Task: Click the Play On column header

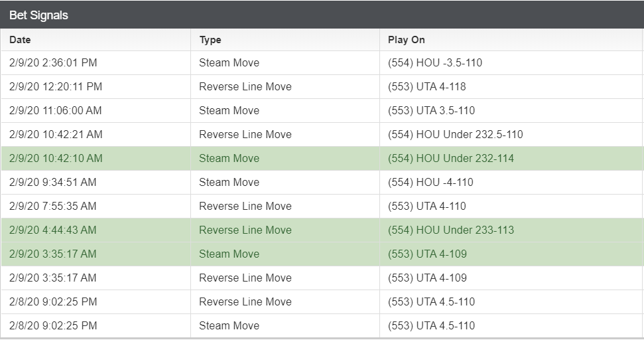Action: 406,40
